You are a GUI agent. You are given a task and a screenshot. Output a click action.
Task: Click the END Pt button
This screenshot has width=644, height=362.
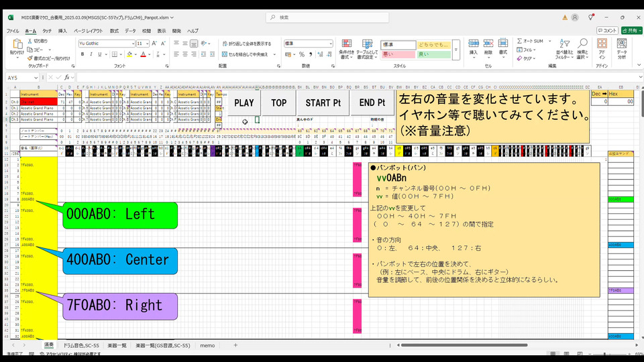[x=372, y=103]
